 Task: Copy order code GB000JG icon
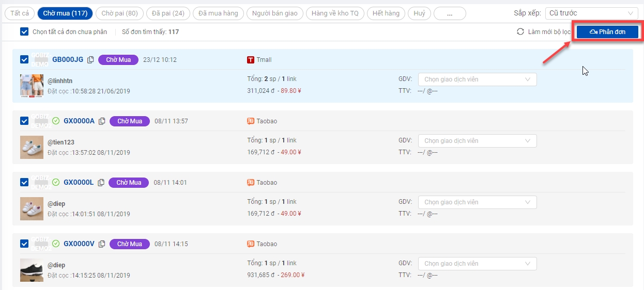pos(90,60)
